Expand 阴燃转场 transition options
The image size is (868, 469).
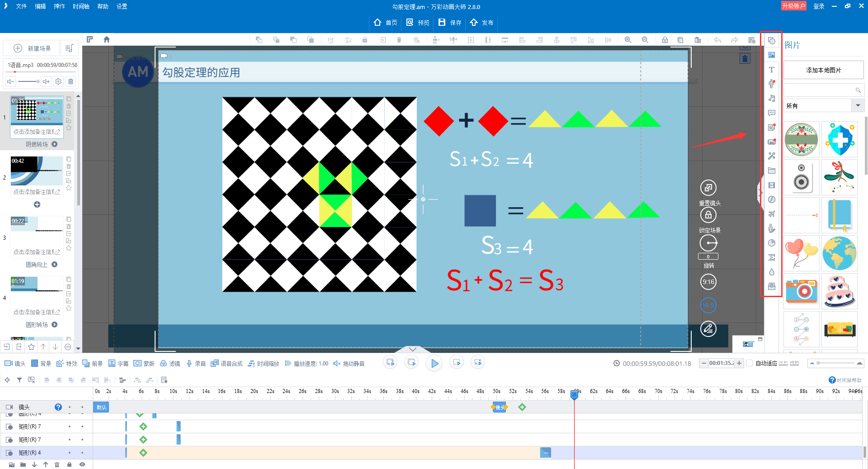click(55, 144)
